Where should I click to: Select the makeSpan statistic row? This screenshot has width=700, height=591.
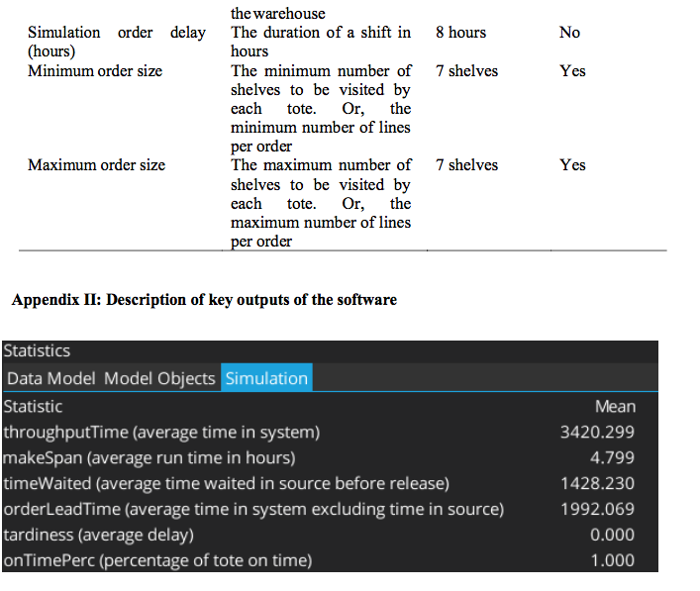point(330,457)
